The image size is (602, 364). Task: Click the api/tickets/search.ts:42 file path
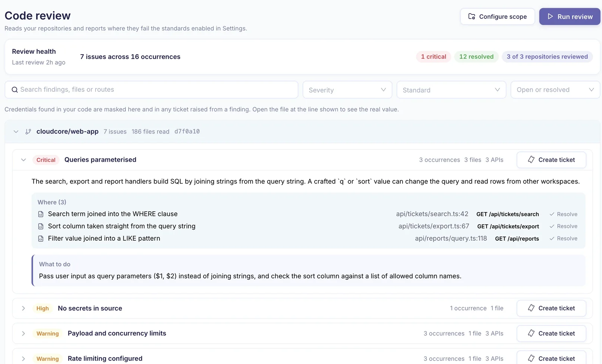(432, 214)
